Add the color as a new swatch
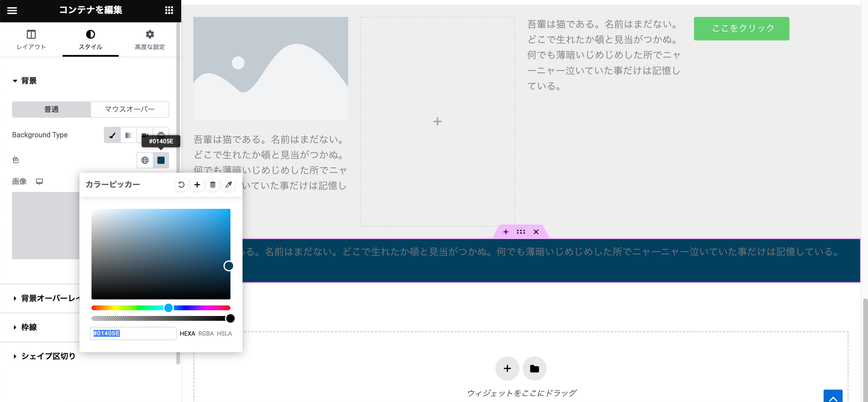Screen dimensions: 868x402 click(197, 184)
